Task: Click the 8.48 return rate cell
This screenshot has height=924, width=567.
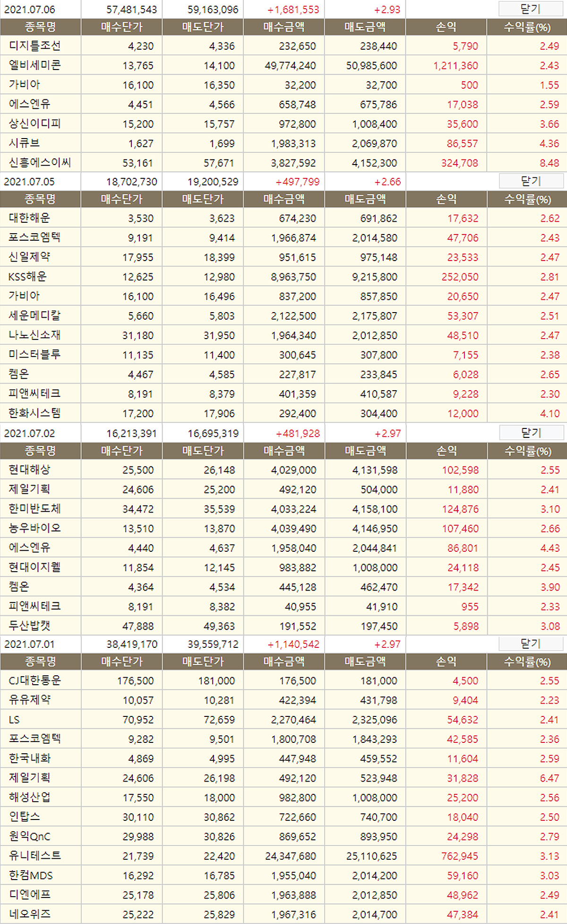Action: click(x=549, y=163)
